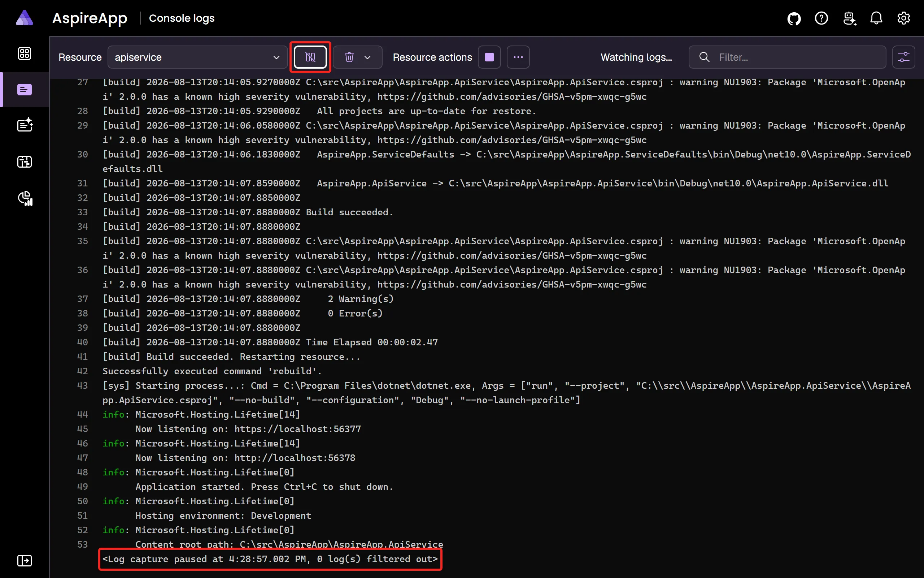Toggle pause/resume log capture button
The image size is (924, 578).
pyautogui.click(x=310, y=57)
